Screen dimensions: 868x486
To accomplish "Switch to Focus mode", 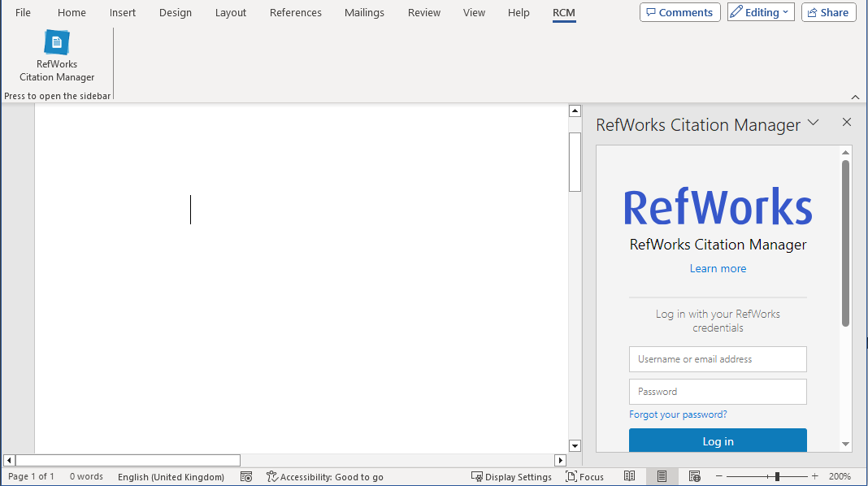I will pyautogui.click(x=584, y=476).
